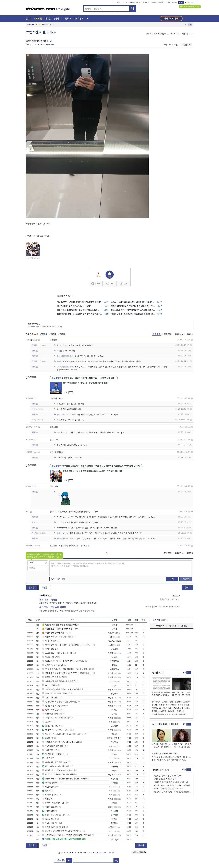Switch to 전체글 tab below comment box

click(31, 587)
